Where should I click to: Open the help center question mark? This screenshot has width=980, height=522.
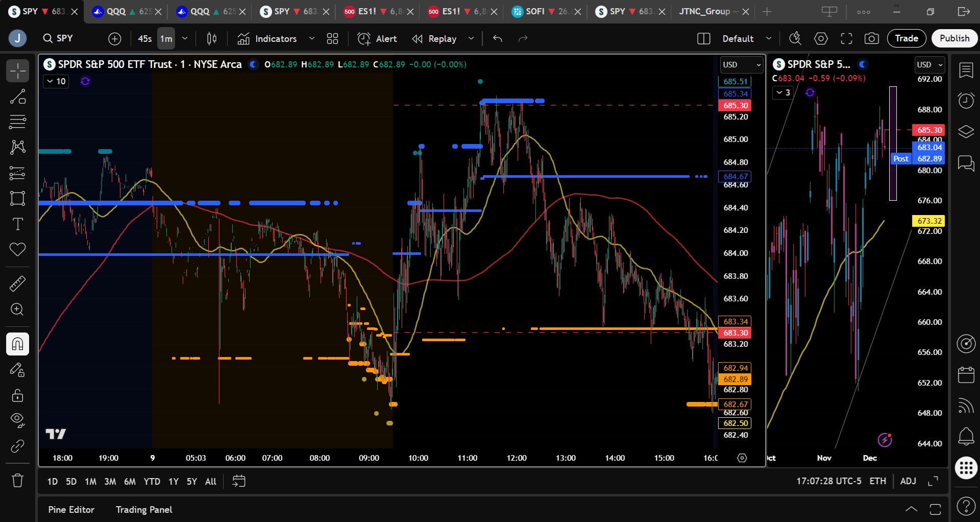point(966,506)
